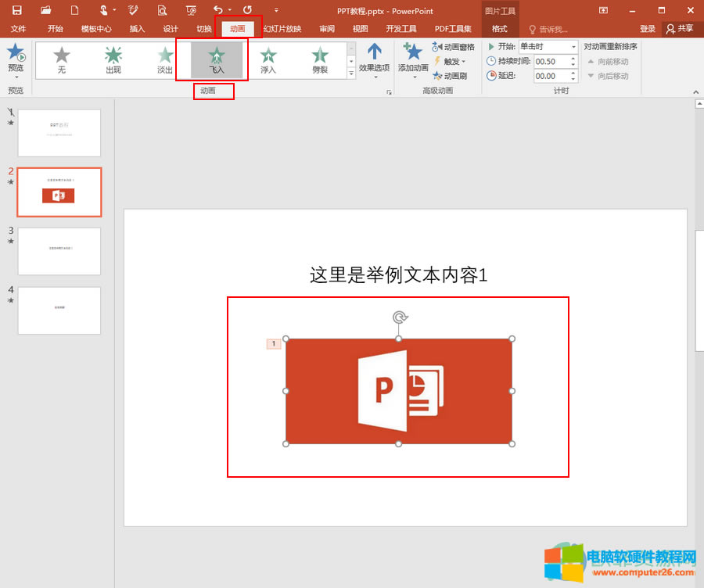Click the 登录 (Sign in) link
The width and height of the screenshot is (704, 588).
[x=648, y=28]
